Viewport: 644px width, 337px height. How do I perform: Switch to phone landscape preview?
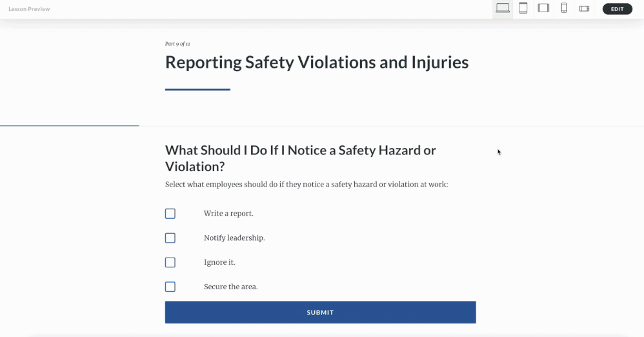(584, 8)
